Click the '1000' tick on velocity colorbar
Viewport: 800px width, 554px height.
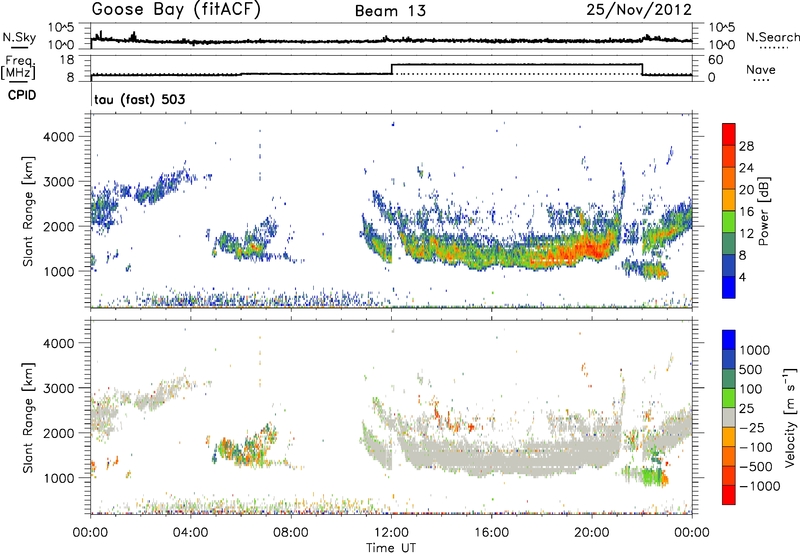754,350
